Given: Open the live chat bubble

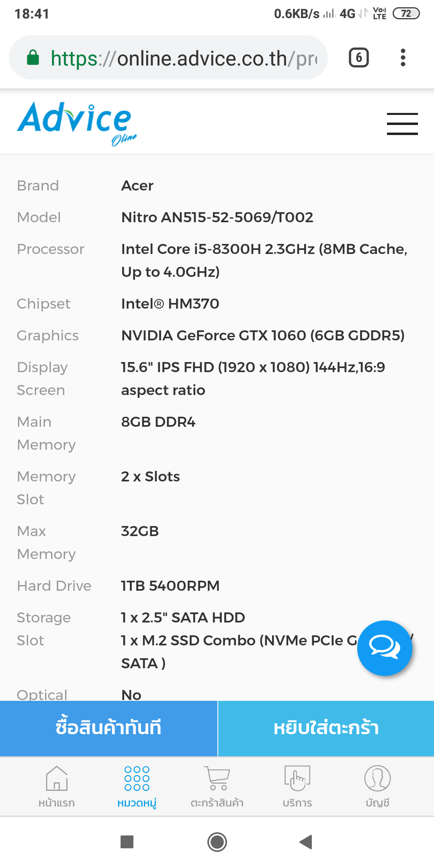Looking at the screenshot, I should pyautogui.click(x=385, y=648).
